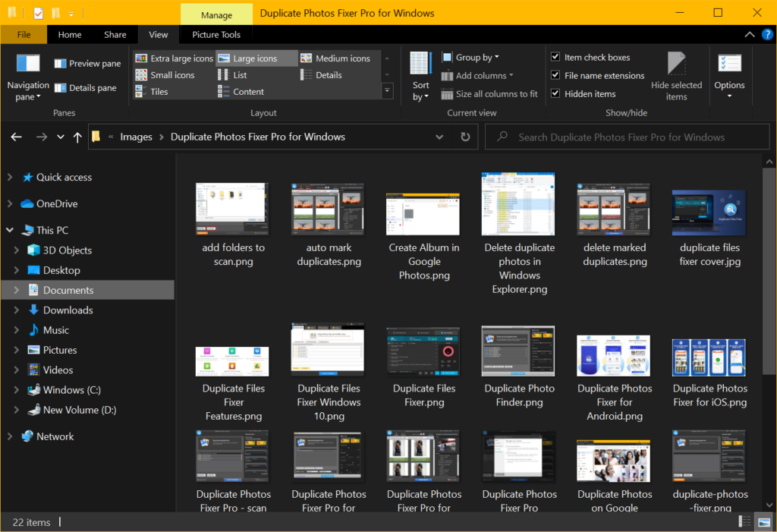This screenshot has width=777, height=532.
Task: Open recent locations dropdown
Action: pyautogui.click(x=61, y=137)
